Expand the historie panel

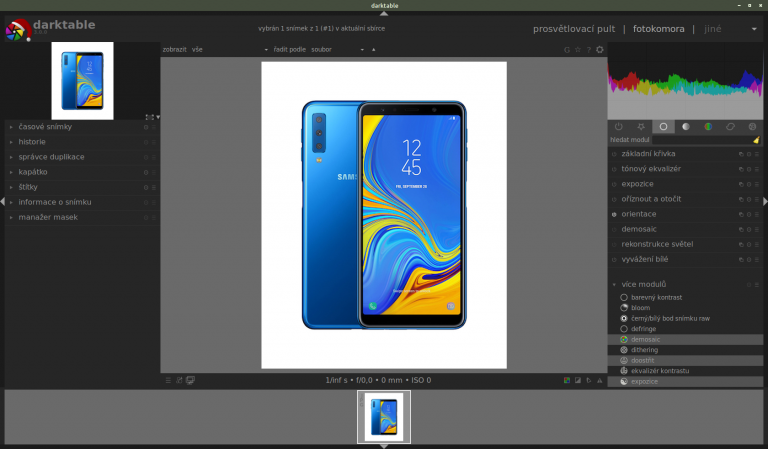click(31, 142)
